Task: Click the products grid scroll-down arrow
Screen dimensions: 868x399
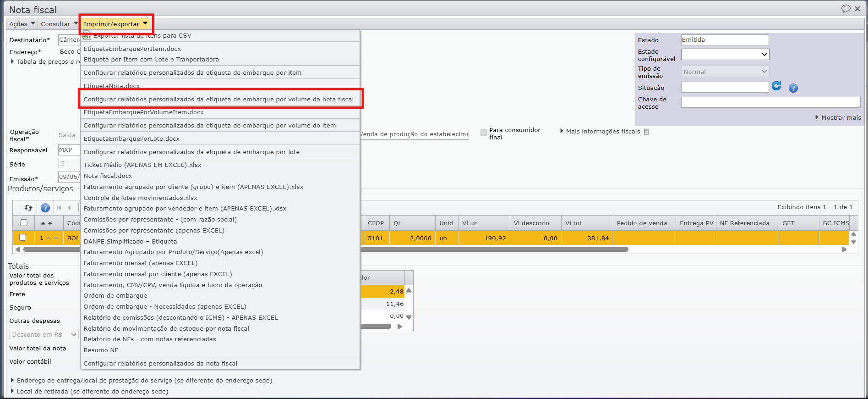Action: 853,242
